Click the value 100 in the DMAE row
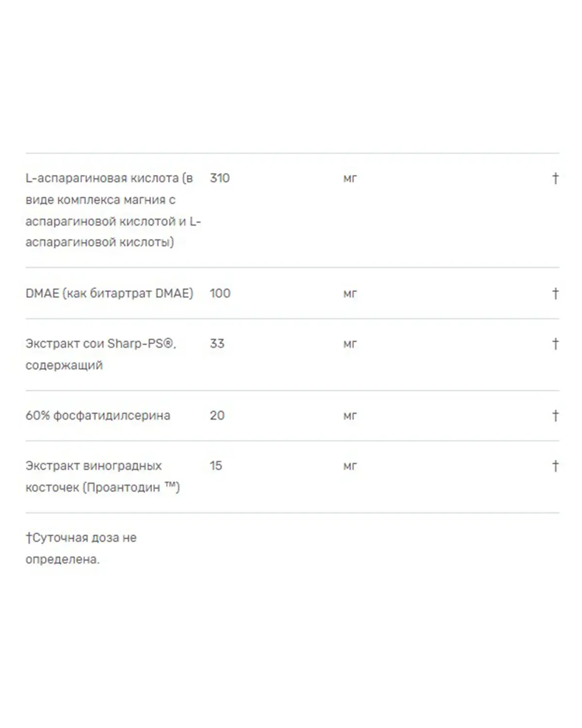Screen dimensions: 582x728 220,293
